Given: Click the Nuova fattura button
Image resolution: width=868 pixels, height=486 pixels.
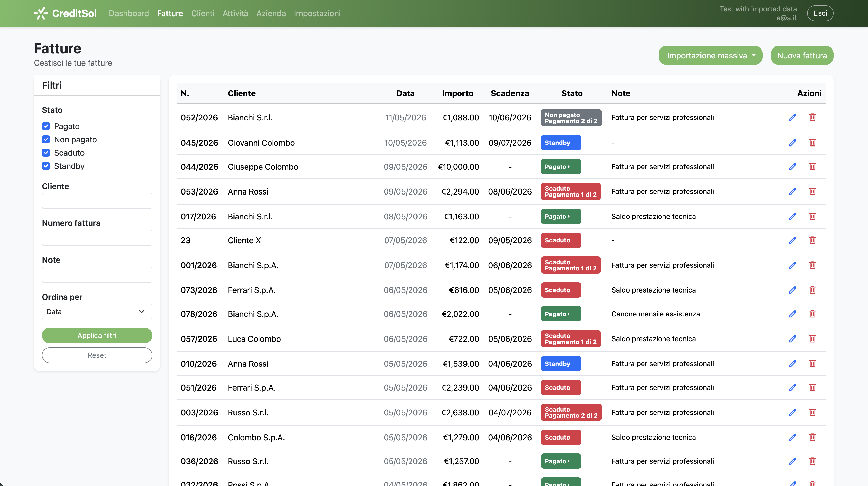Looking at the screenshot, I should [x=802, y=55].
